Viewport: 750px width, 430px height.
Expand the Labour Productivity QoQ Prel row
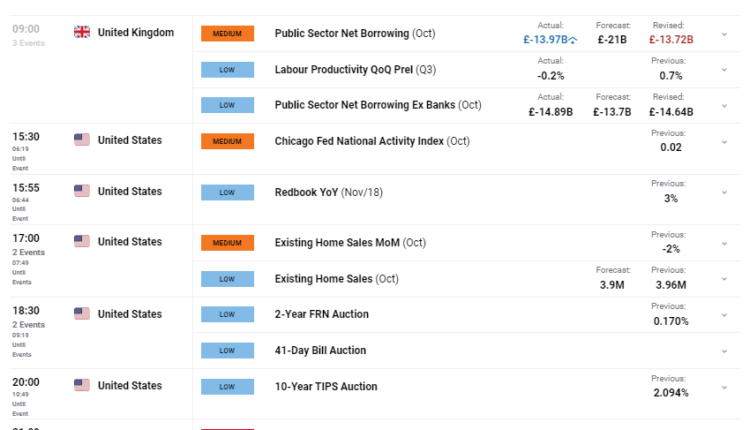click(x=724, y=70)
